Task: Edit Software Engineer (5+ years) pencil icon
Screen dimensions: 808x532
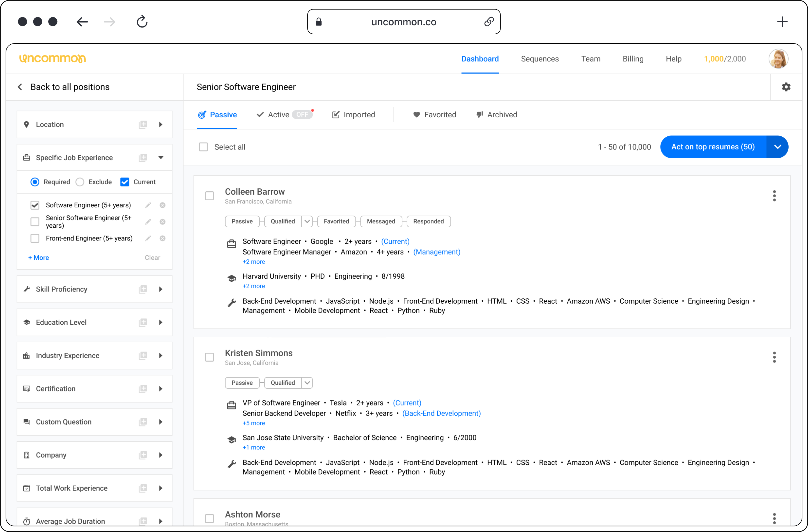Action: pos(148,205)
